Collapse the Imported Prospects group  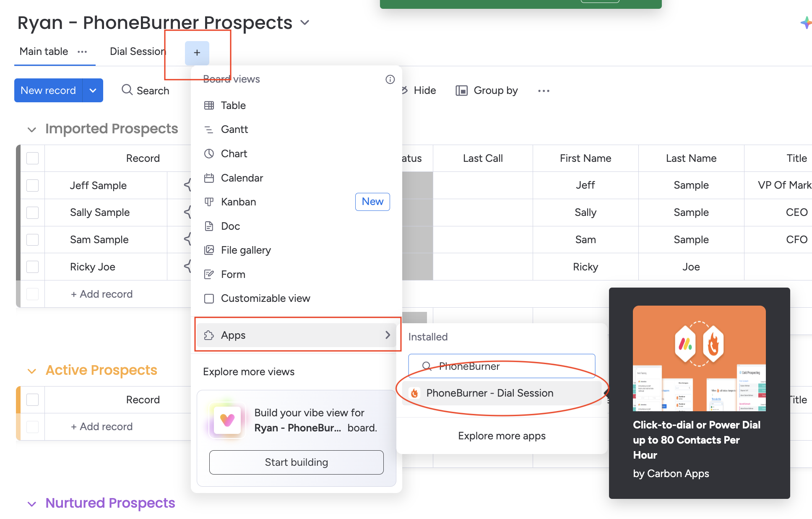tap(31, 130)
